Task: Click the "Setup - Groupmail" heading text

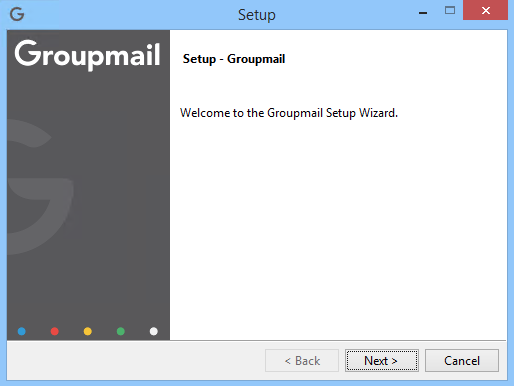Action: [234, 59]
